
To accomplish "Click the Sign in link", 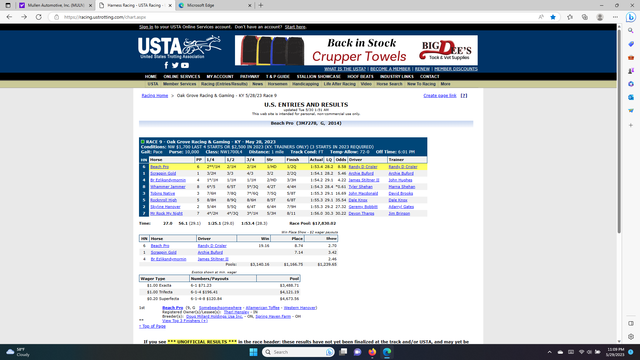I will coord(146,27).
